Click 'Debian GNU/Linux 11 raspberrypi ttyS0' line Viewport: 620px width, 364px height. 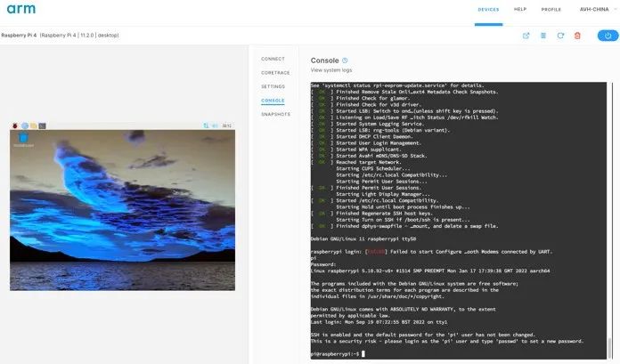(x=363, y=239)
